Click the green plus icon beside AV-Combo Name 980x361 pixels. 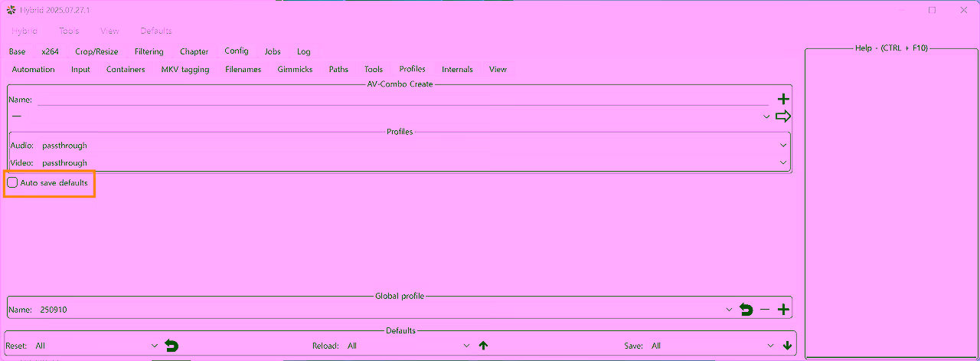[x=783, y=100]
